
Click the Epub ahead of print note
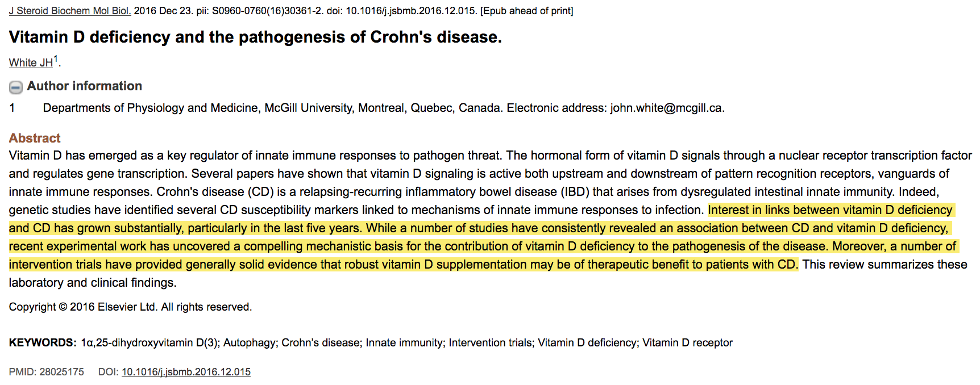tap(527, 11)
